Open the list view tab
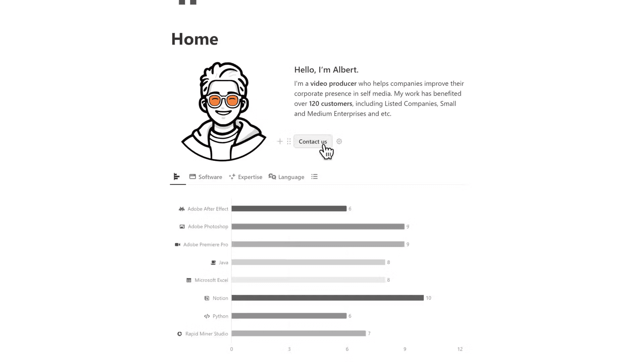644x362 pixels. point(315,176)
